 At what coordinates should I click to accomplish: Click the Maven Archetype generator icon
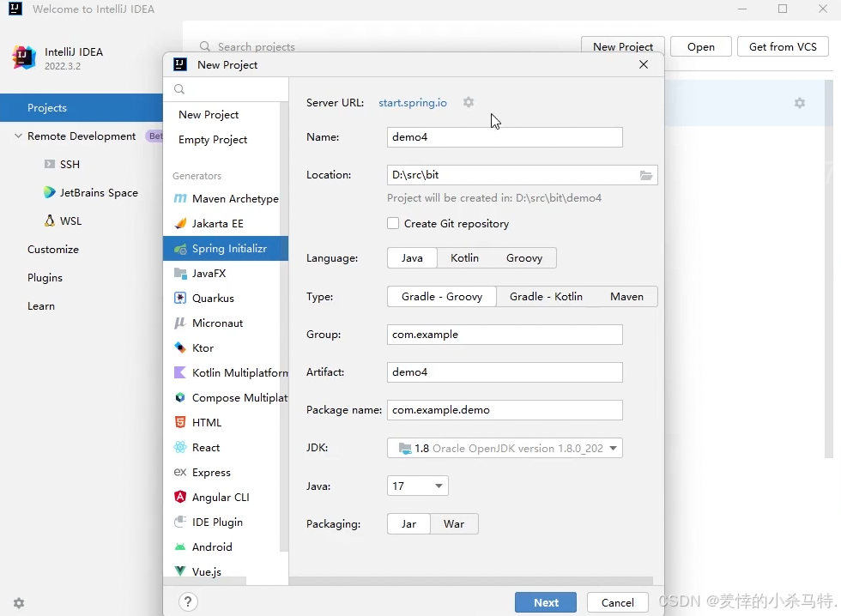click(180, 198)
